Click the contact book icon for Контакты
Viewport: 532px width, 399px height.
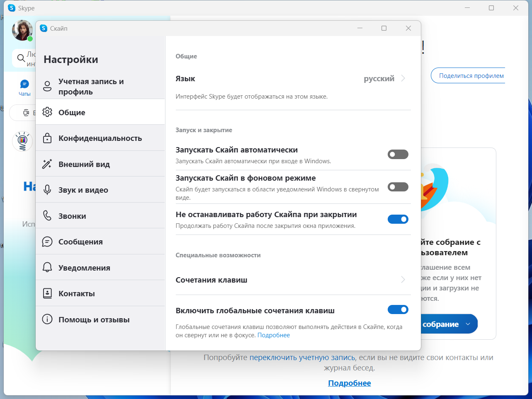pyautogui.click(x=47, y=293)
